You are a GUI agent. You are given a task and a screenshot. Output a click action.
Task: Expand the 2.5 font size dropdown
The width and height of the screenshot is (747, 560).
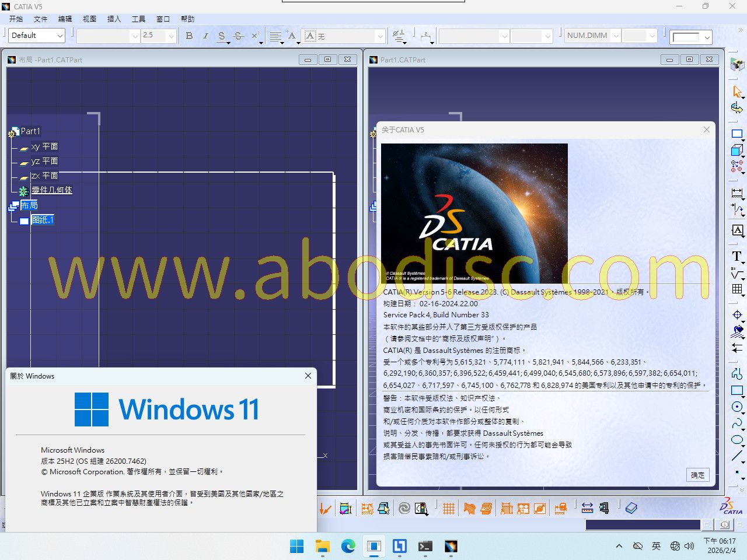coord(170,36)
